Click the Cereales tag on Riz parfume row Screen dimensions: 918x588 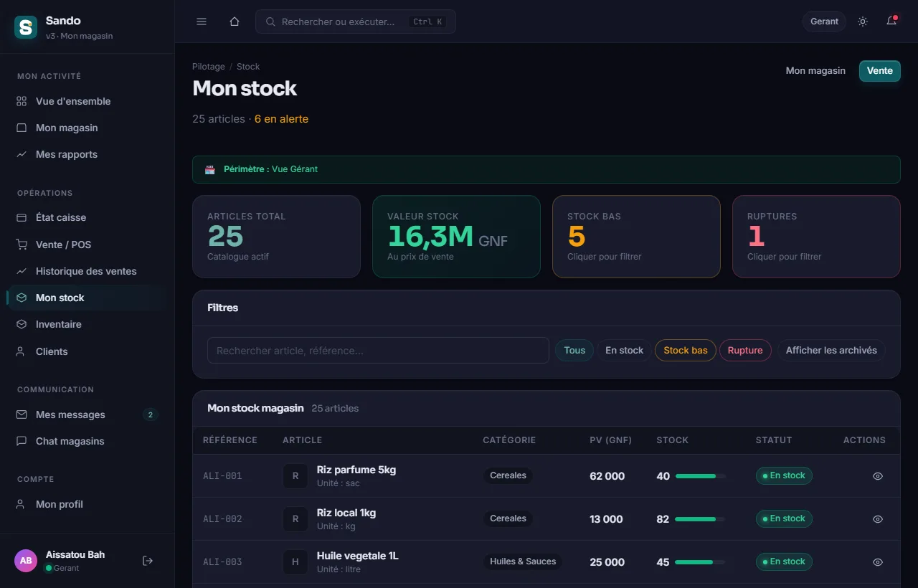pos(508,475)
